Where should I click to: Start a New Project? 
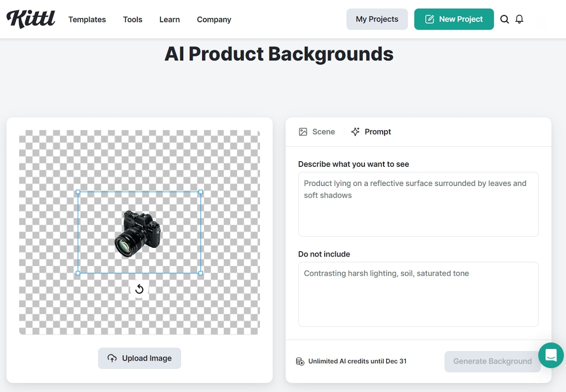[x=454, y=19]
